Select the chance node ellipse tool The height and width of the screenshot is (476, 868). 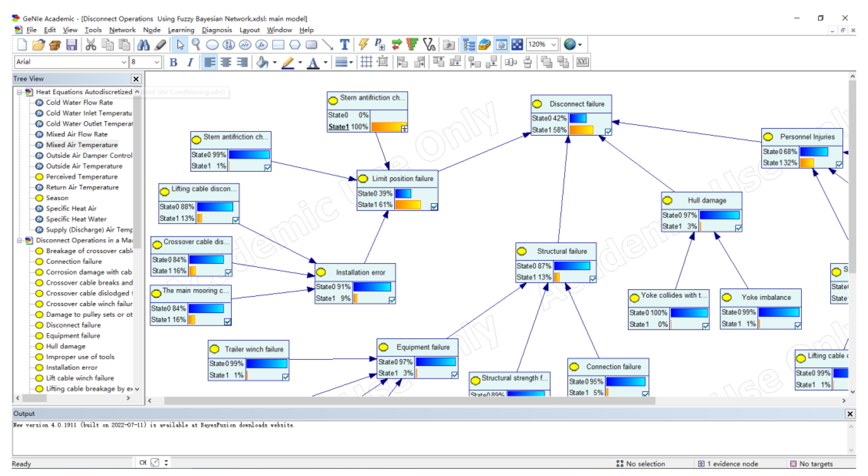click(212, 44)
